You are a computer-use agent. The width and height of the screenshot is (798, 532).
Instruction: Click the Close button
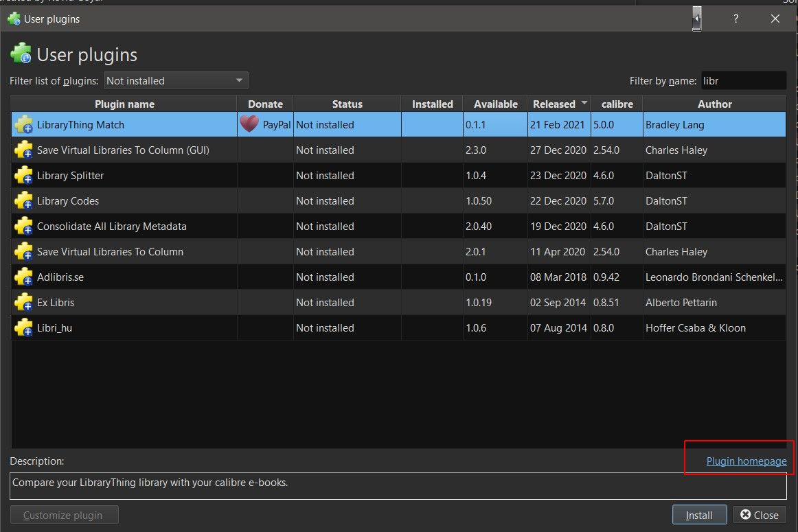coord(760,516)
